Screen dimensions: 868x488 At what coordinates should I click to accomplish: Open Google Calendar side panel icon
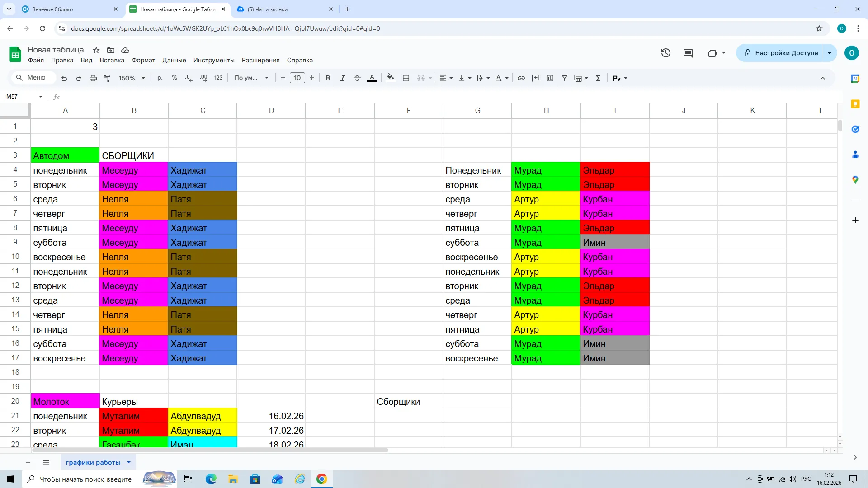pyautogui.click(x=855, y=79)
